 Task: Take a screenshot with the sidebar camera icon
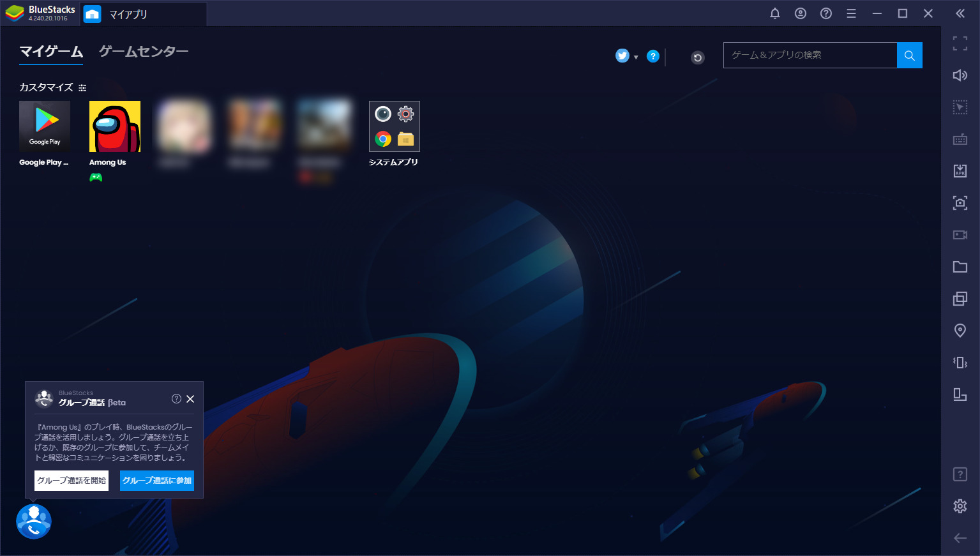[960, 203]
